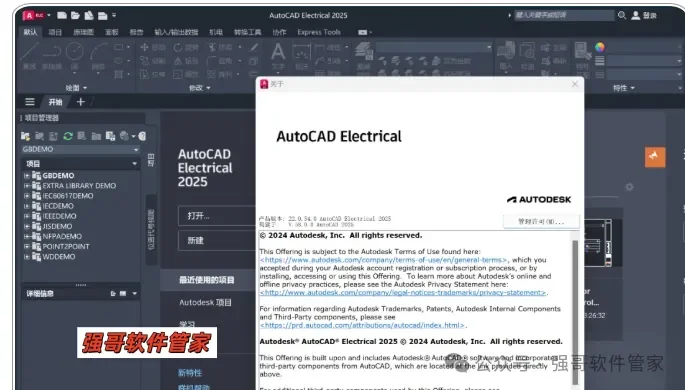Click the Insert block icon

(x=505, y=56)
